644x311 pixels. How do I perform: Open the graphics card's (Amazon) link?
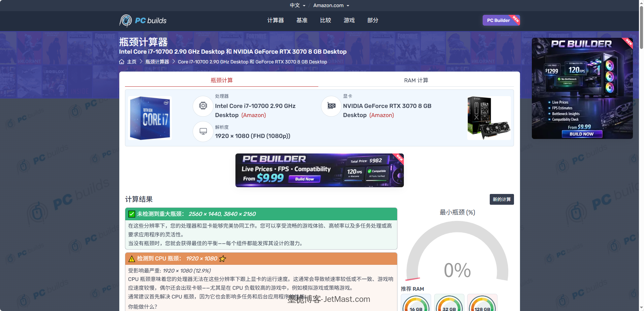coord(382,115)
